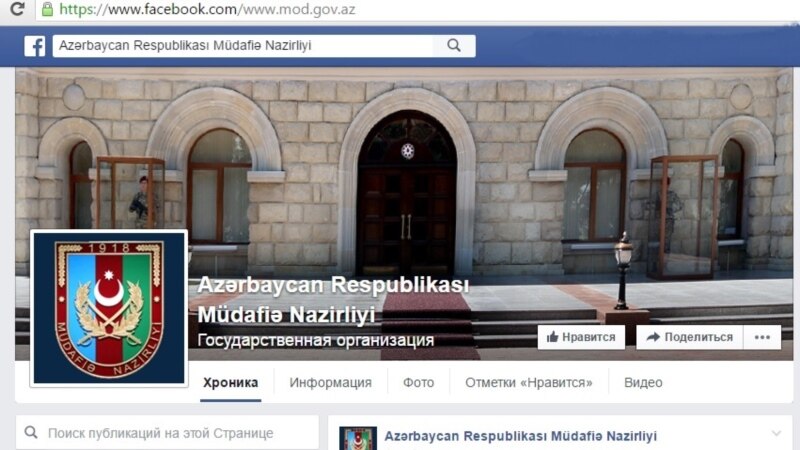Focus the Поиск публикаций на этой Странице field
800x450 pixels.
click(x=167, y=433)
